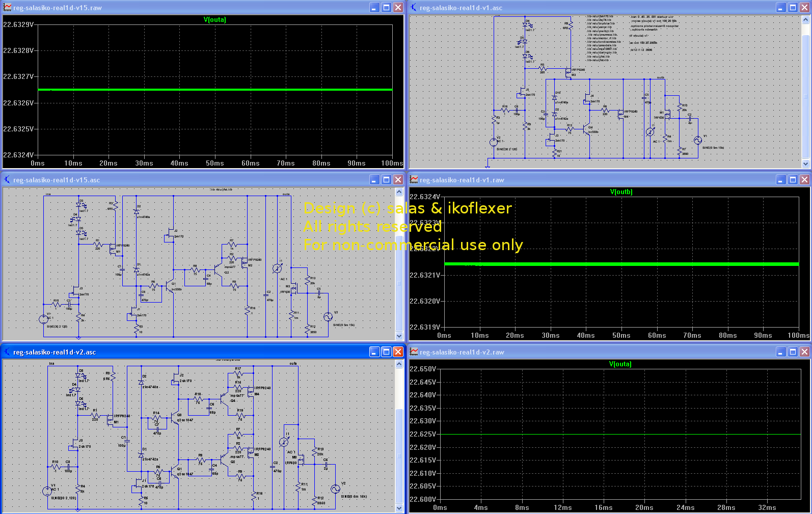Image resolution: width=812 pixels, height=514 pixels.
Task: Maximize the reg-salasiko-real1d-v15.asc window
Action: [386, 180]
